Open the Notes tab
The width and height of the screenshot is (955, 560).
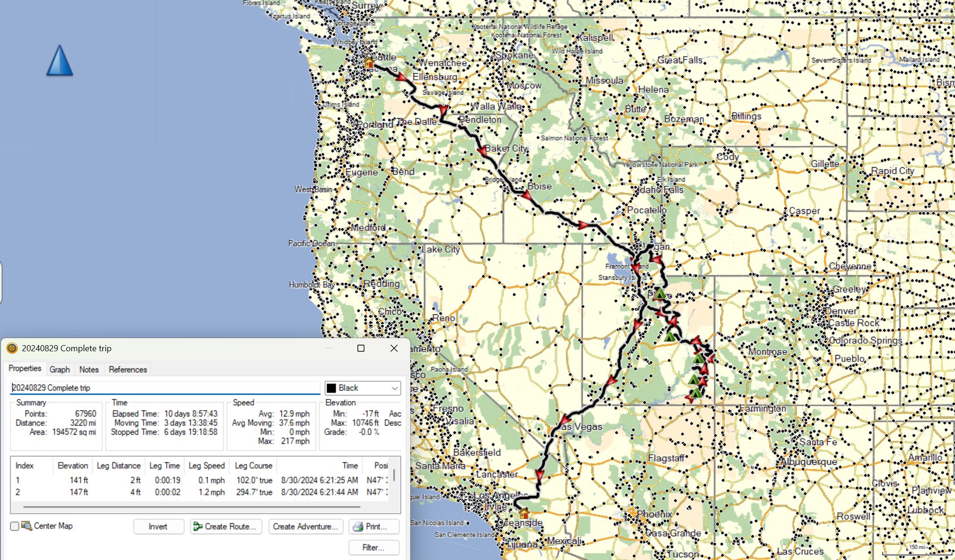click(x=89, y=369)
